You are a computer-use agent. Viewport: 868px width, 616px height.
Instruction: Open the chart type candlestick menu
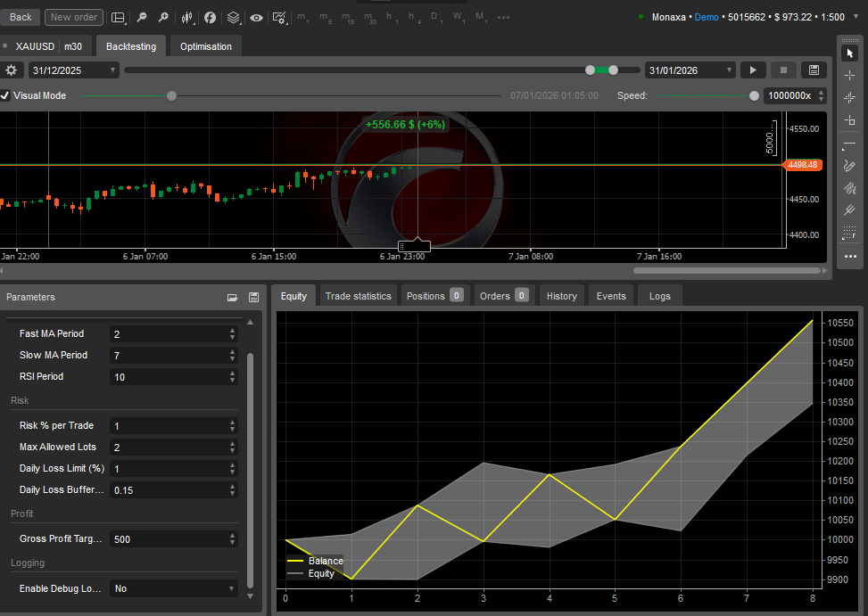coord(187,17)
